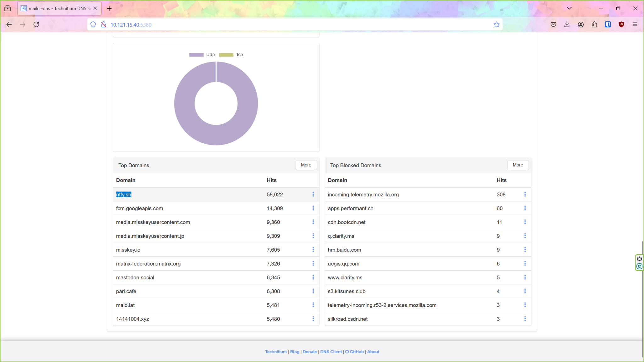Open options menu for apps.performant.ch row
Image resolution: width=644 pixels, height=362 pixels.
click(525, 208)
